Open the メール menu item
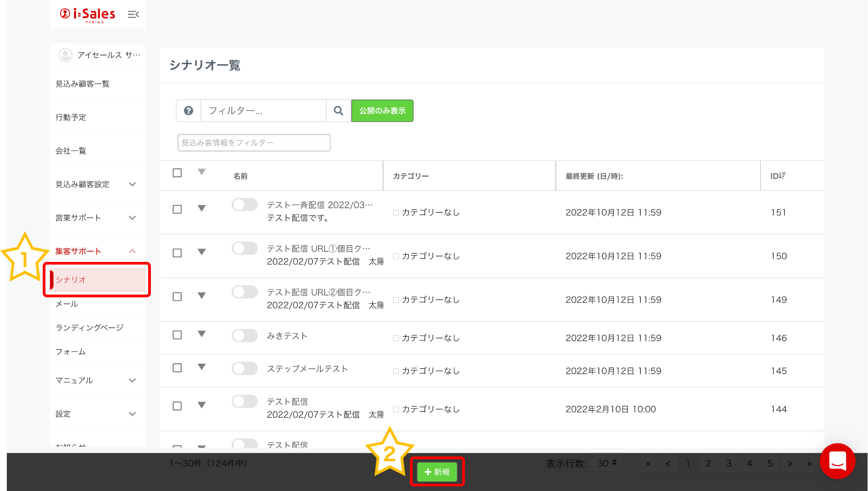This screenshot has width=868, height=491. click(x=67, y=304)
